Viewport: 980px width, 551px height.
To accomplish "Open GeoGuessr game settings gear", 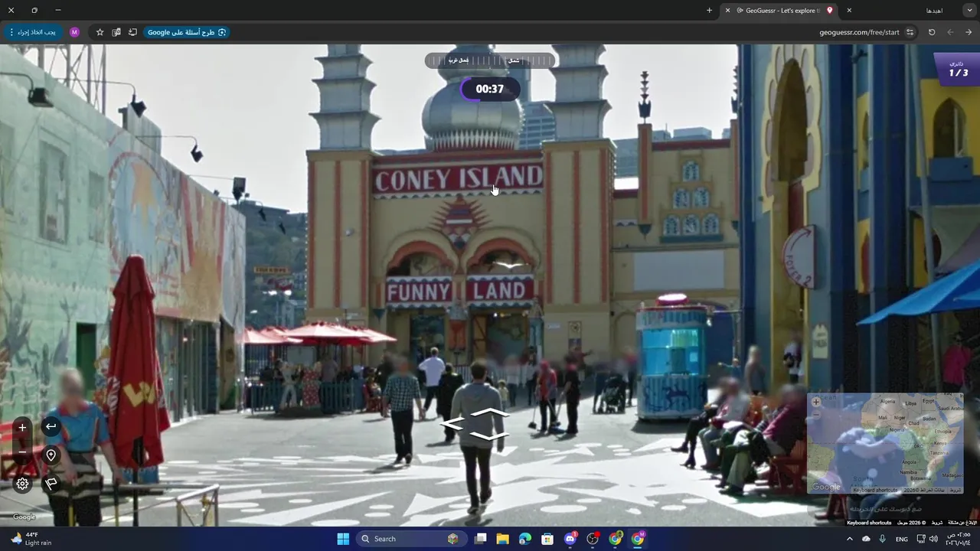I will tap(22, 484).
